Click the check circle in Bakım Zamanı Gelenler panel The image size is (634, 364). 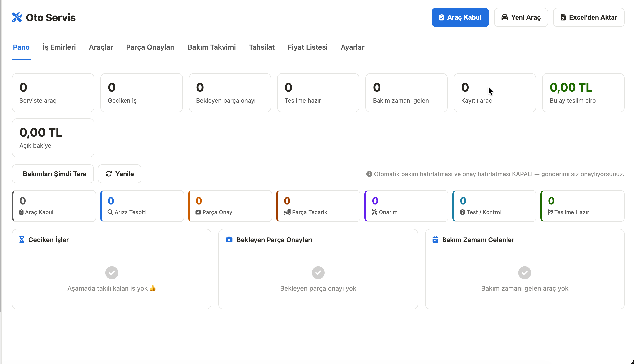(524, 273)
